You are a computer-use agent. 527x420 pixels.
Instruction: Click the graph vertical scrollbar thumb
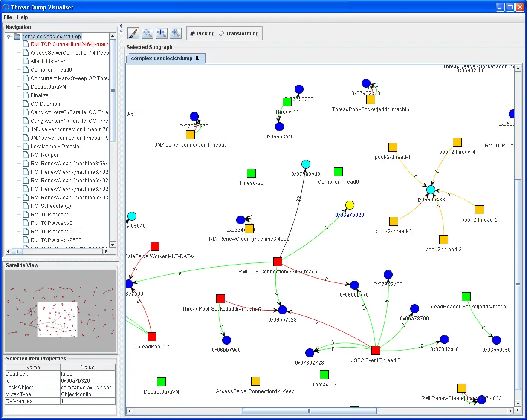[x=518, y=284]
